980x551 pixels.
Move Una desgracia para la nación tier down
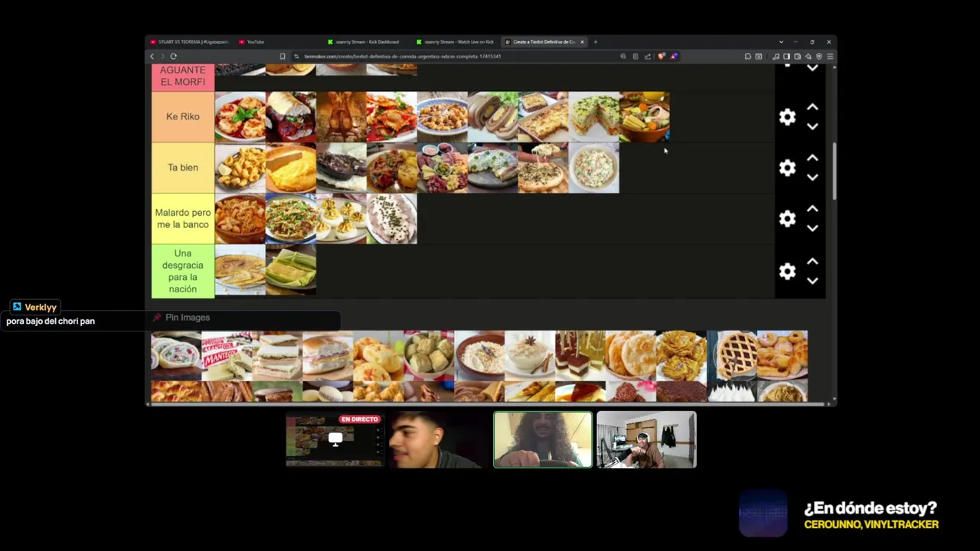(812, 281)
